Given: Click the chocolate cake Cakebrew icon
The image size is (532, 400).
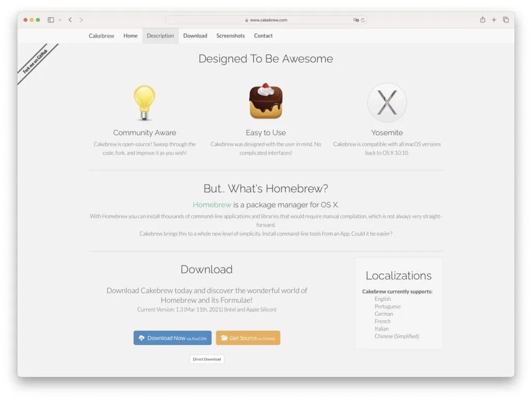Looking at the screenshot, I should pyautogui.click(x=265, y=101).
